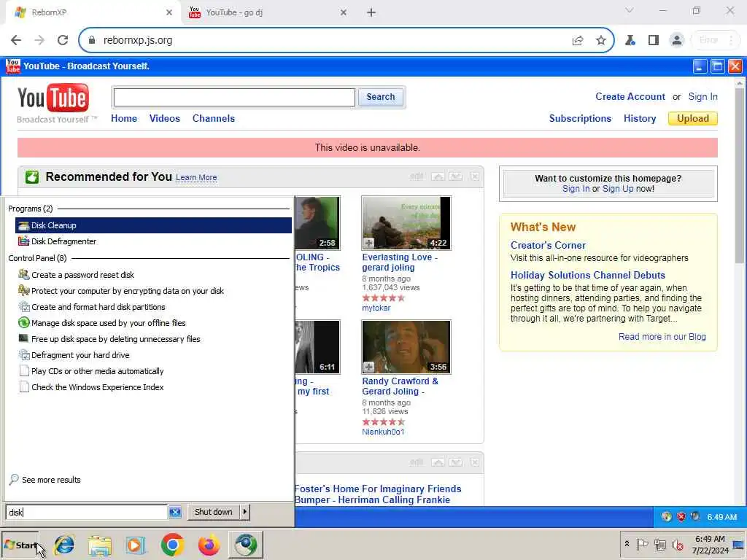
Task: Click Read more in our Blog
Action: click(662, 337)
